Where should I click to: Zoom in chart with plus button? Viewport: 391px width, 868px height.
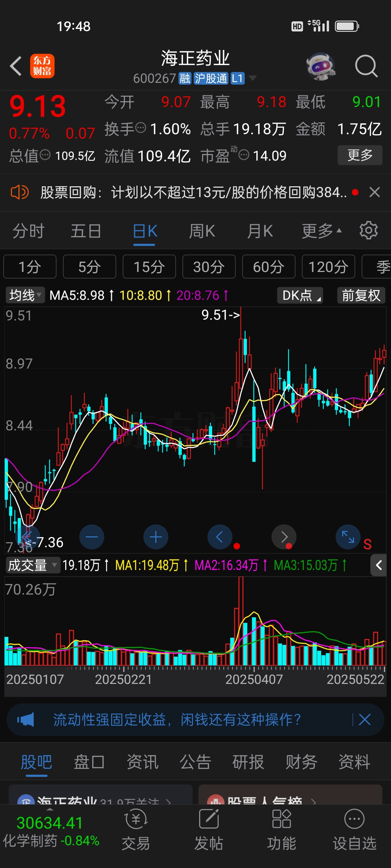156,537
